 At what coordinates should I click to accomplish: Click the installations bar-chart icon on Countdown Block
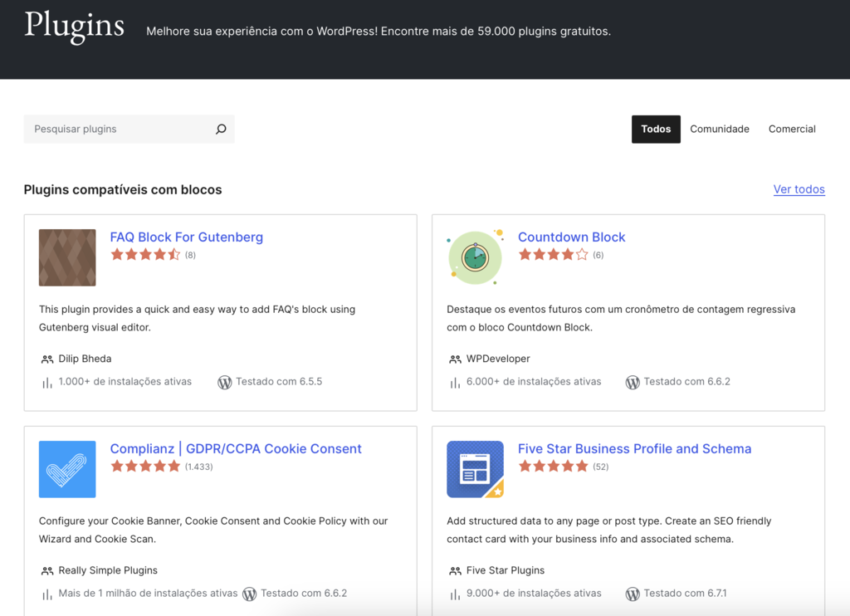click(x=454, y=381)
